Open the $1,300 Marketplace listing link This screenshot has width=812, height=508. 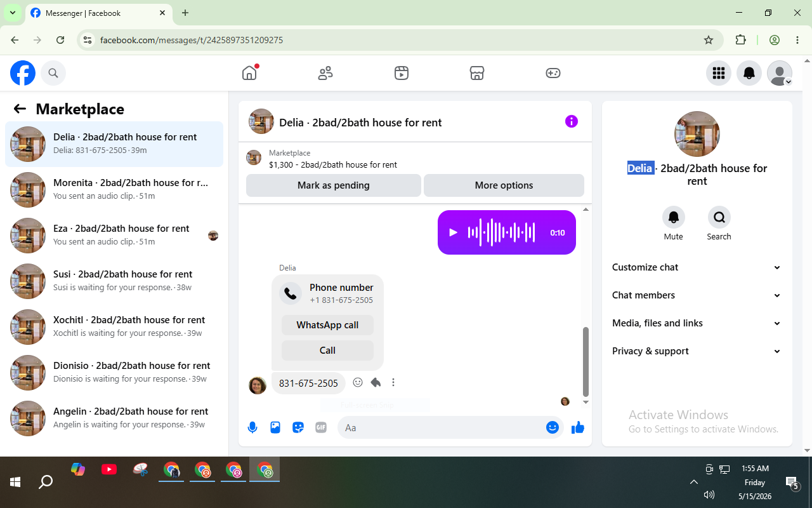tap(333, 164)
